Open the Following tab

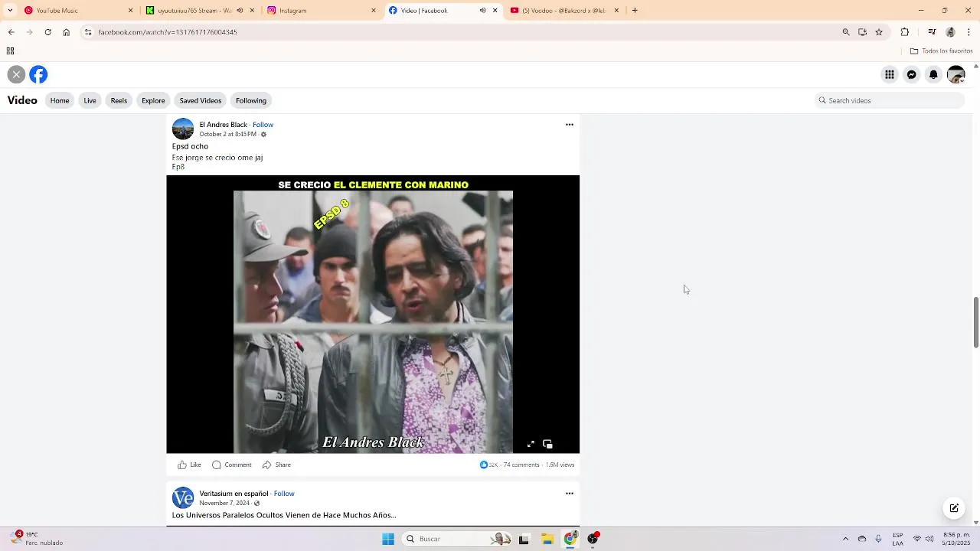tap(251, 100)
